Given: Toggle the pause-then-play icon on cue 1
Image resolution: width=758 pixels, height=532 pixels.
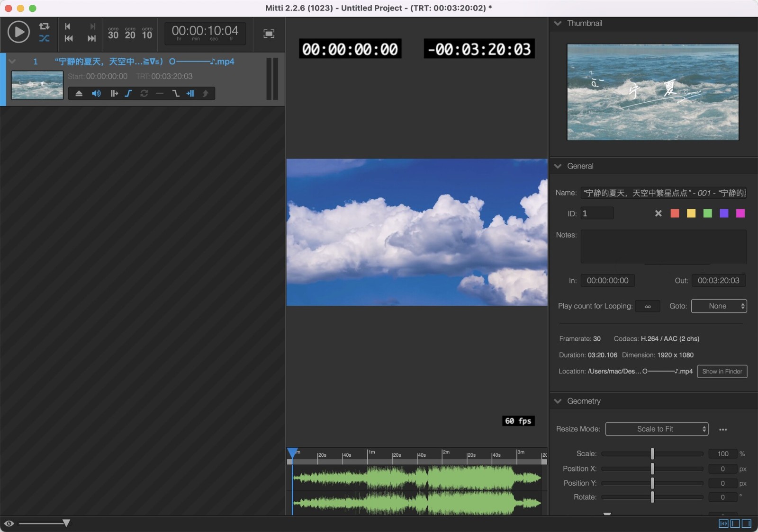Looking at the screenshot, I should (x=114, y=94).
